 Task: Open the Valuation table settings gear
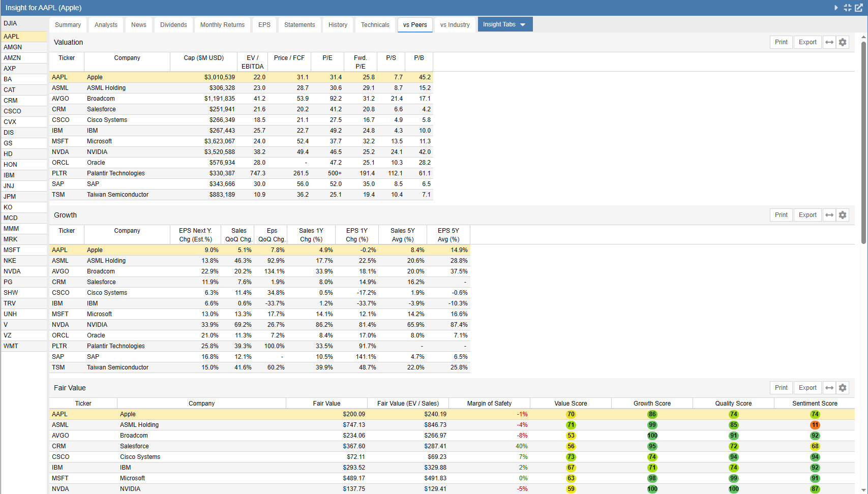click(843, 42)
